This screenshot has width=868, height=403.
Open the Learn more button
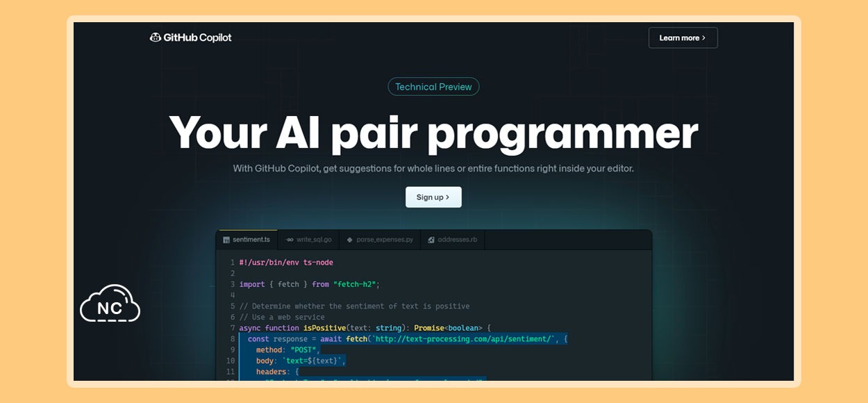(683, 38)
